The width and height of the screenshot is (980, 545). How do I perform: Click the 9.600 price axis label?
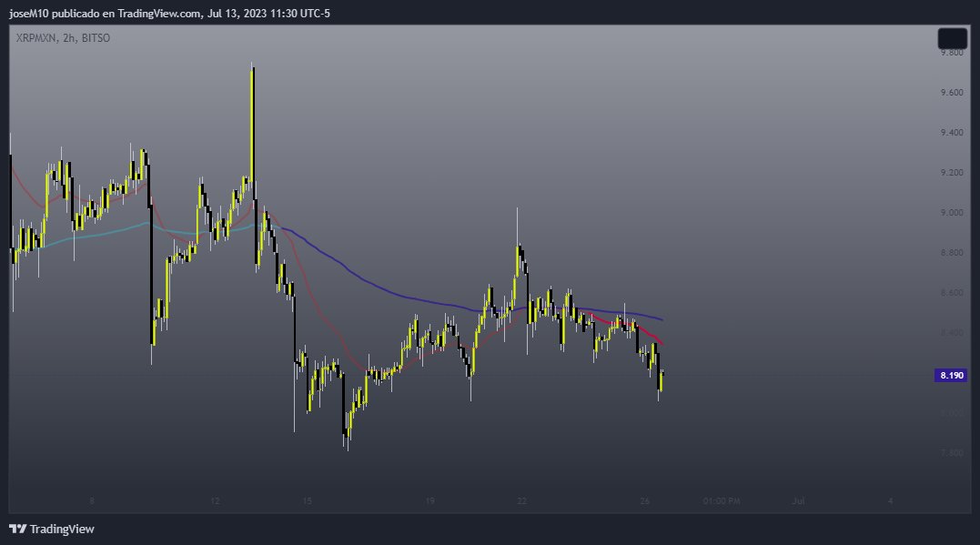click(x=951, y=93)
